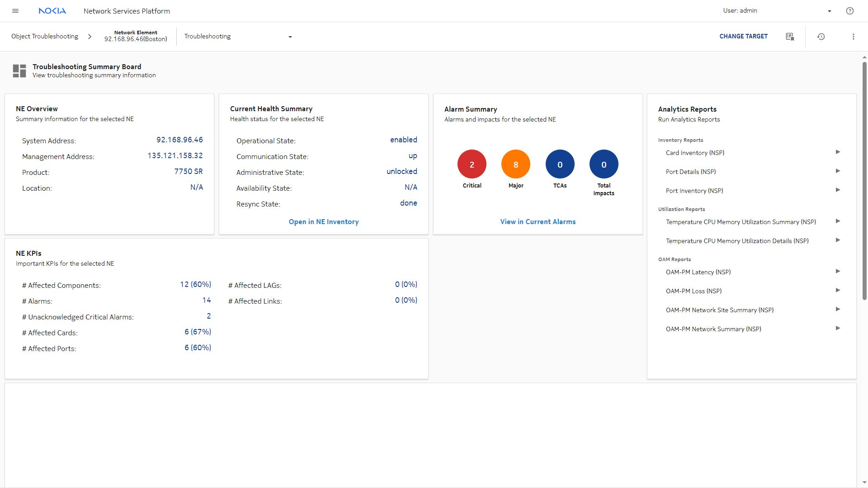
Task: Open the history clock icon
Action: click(821, 37)
